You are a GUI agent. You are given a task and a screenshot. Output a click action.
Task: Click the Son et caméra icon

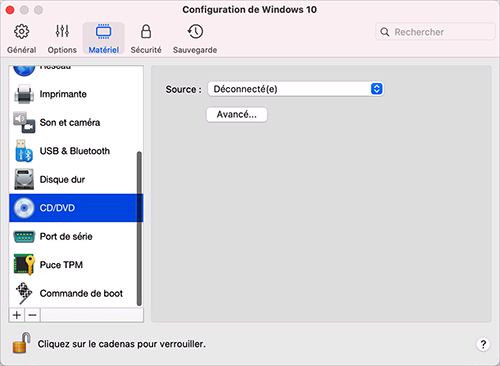tap(24, 122)
